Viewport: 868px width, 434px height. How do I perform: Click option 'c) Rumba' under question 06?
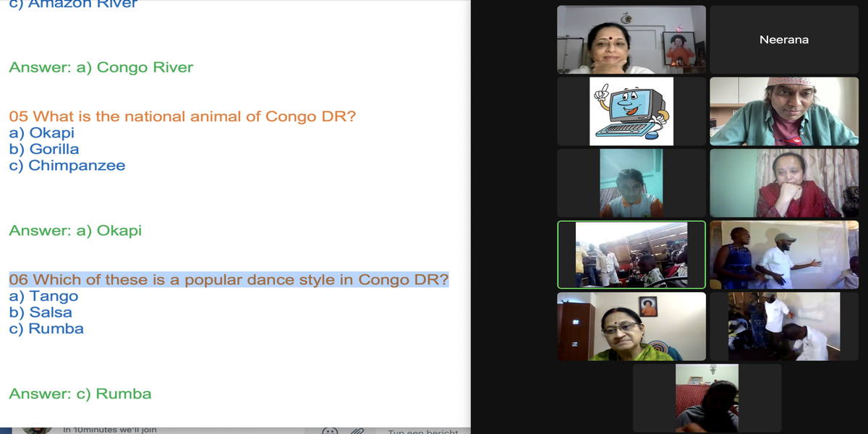point(46,328)
